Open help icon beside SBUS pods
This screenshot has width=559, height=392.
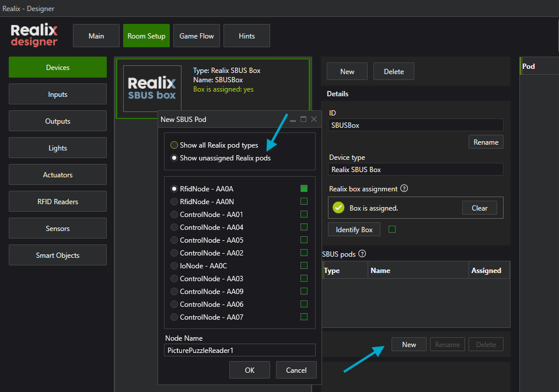362,254
